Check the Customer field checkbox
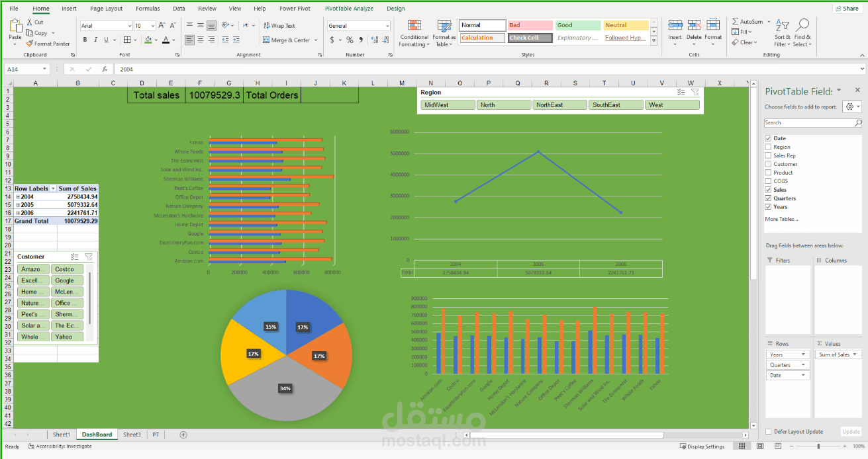 click(768, 164)
